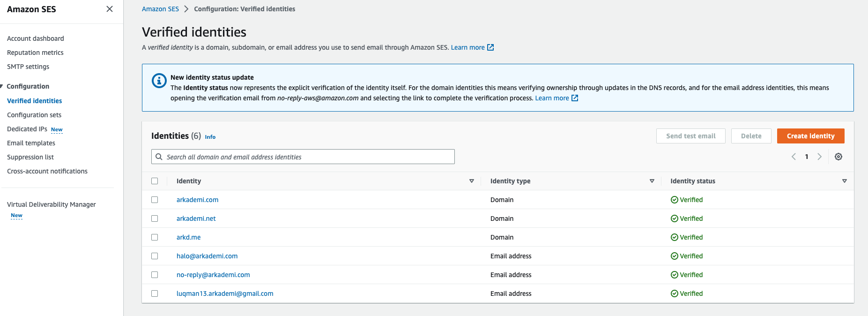
Task: Click the Verified check icon for arkademi.com
Action: pos(674,200)
